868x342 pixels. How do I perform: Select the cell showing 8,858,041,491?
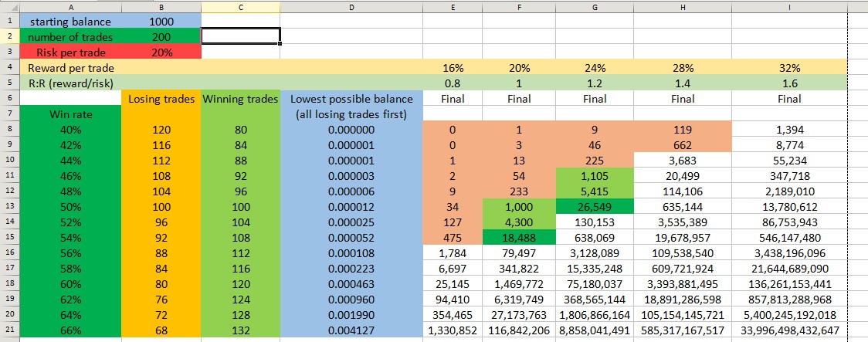coord(595,330)
